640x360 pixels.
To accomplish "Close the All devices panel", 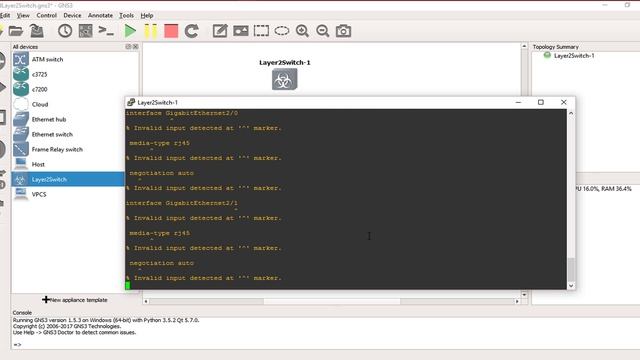I will pos(136,47).
